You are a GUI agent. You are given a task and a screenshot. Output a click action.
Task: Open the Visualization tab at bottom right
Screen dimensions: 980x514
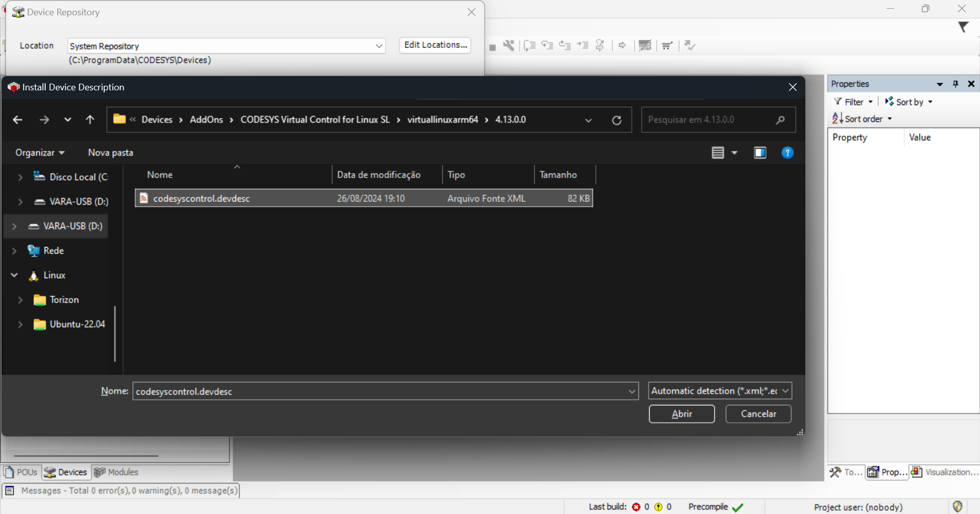click(x=944, y=472)
